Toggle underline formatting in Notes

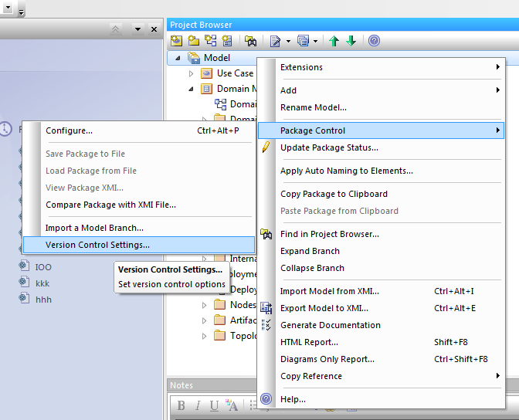tap(215, 406)
